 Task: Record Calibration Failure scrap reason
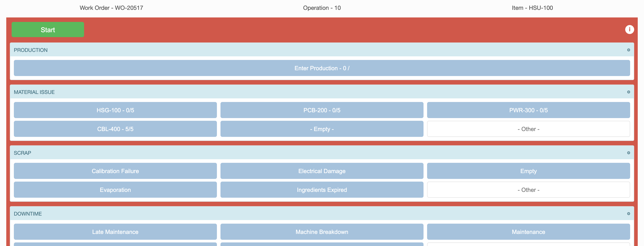click(115, 171)
